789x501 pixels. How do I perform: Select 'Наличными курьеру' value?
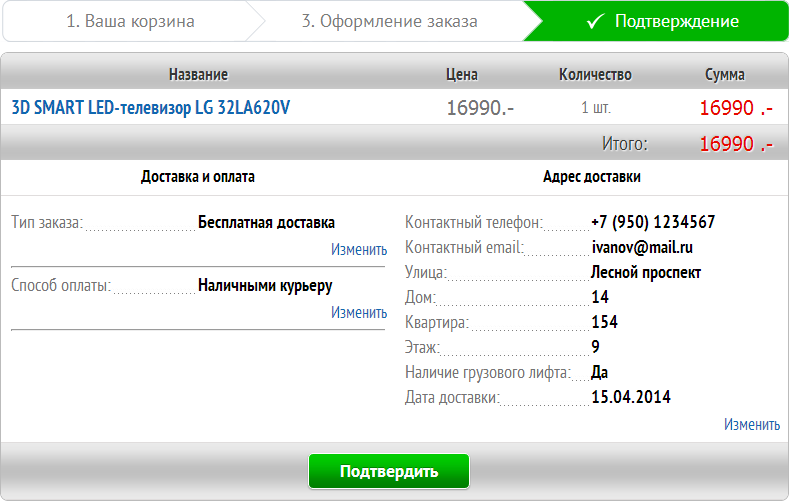click(265, 286)
